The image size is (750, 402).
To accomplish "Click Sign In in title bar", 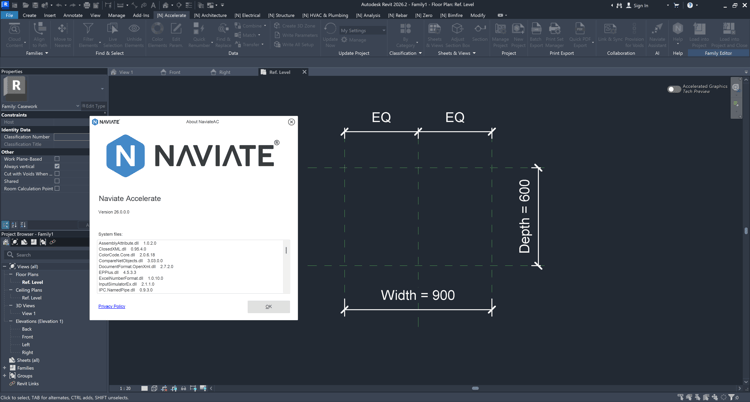I will click(640, 6).
